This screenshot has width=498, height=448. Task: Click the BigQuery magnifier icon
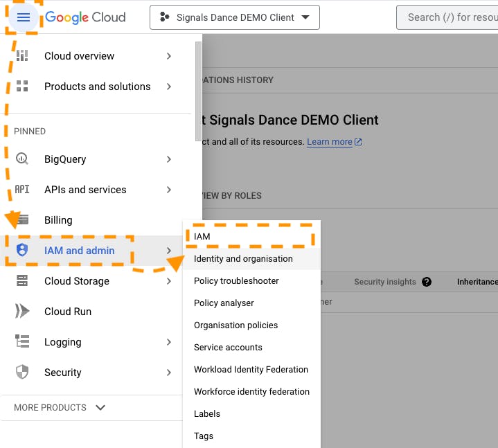[x=22, y=159]
